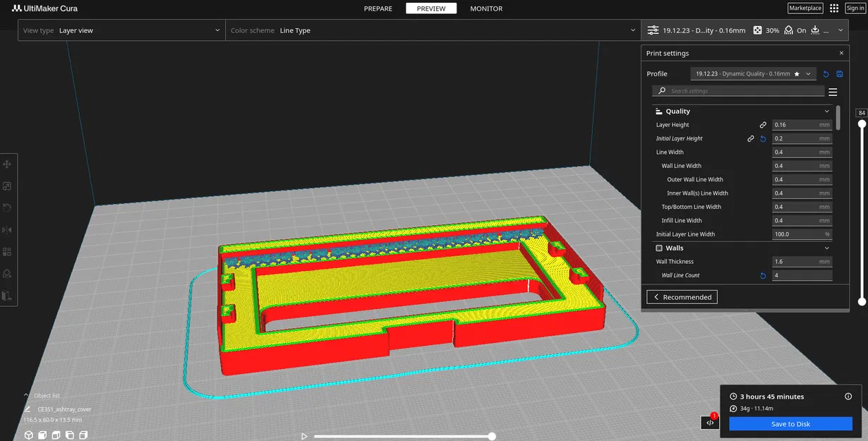Click the Save to Disk button
868x441 pixels.
[x=790, y=424]
